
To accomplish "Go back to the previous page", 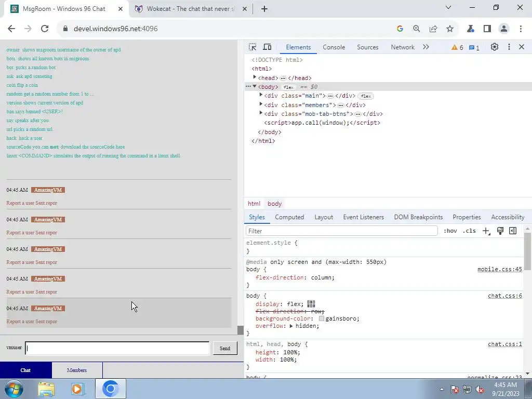I will tap(11, 29).
